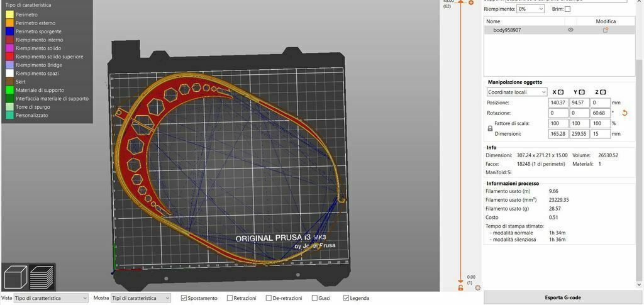The width and height of the screenshot is (644, 305).
Task: Click the Perimetro yellow color swatch
Action: (9, 14)
